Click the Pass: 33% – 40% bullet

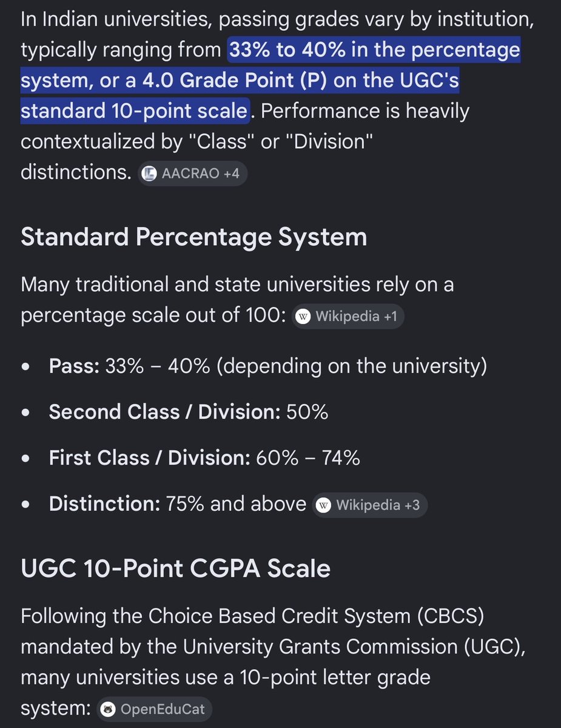pyautogui.click(x=267, y=366)
